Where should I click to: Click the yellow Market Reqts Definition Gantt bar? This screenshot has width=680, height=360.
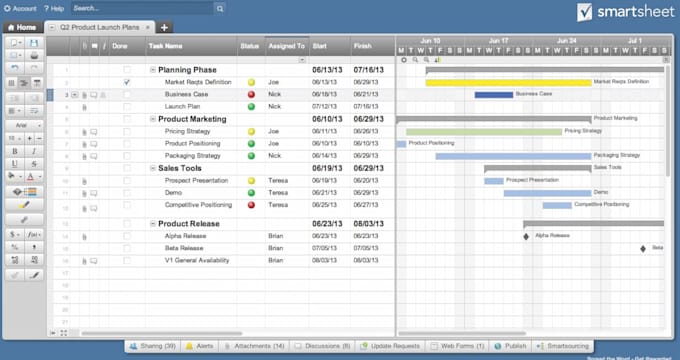508,82
